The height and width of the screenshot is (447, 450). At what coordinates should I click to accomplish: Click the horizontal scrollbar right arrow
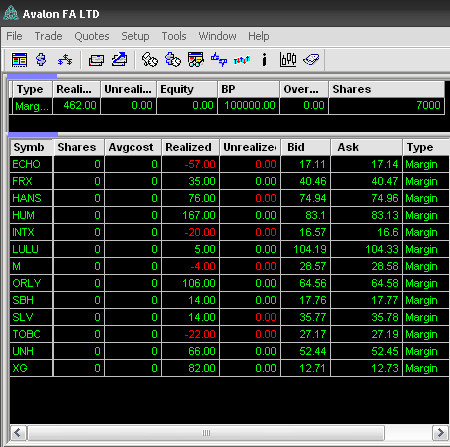(x=440, y=433)
